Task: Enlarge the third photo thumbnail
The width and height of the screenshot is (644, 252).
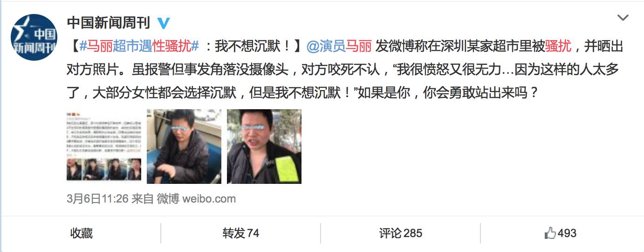Action: pos(264,147)
